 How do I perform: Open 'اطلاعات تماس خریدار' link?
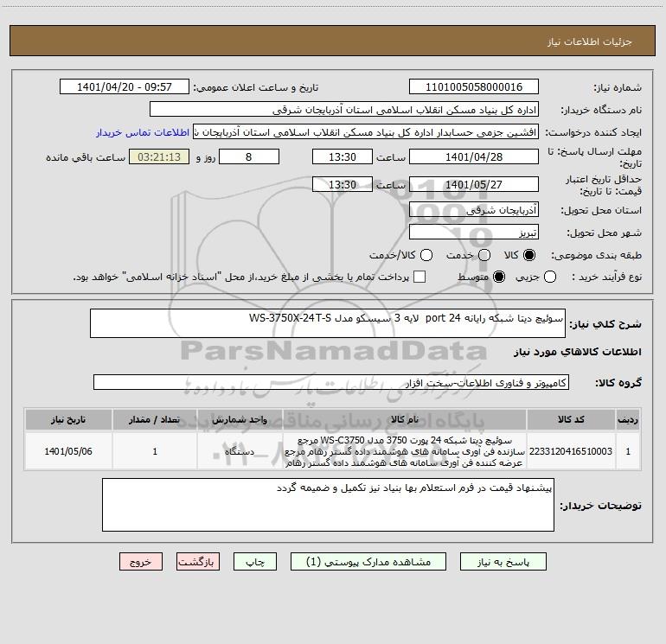point(143,132)
